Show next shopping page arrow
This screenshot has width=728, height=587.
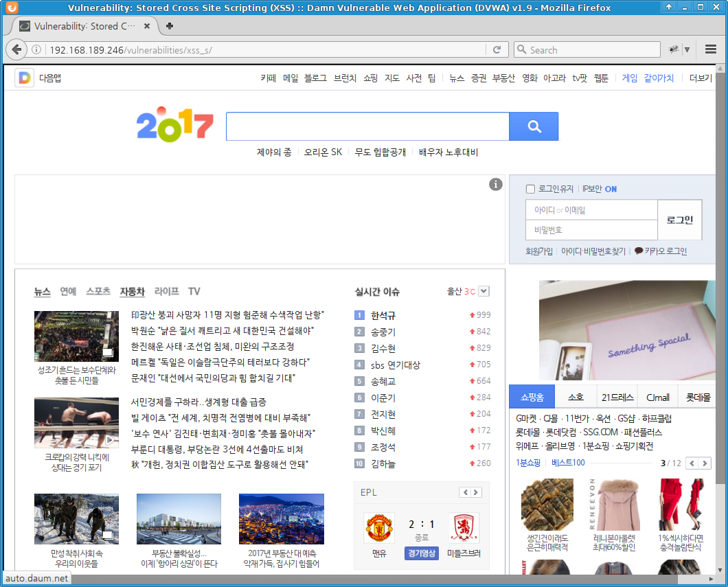[705, 463]
